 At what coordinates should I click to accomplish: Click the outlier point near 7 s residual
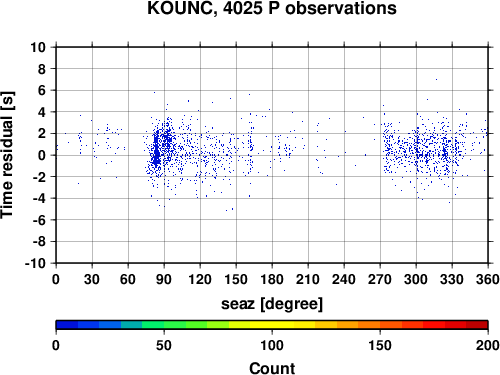tap(436, 79)
